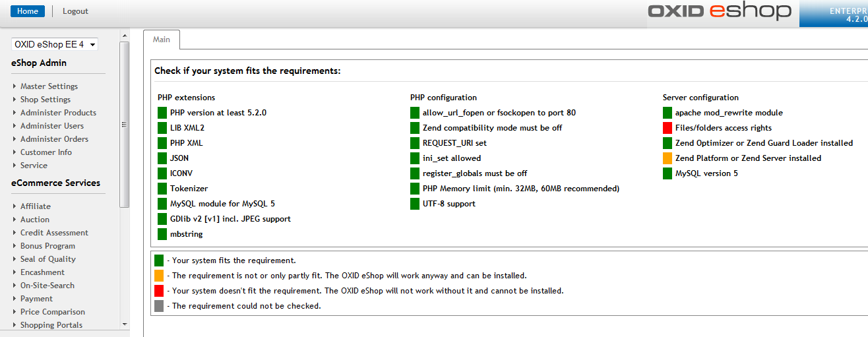The image size is (868, 337).
Task: Open the Service menu item
Action: pos(34,166)
